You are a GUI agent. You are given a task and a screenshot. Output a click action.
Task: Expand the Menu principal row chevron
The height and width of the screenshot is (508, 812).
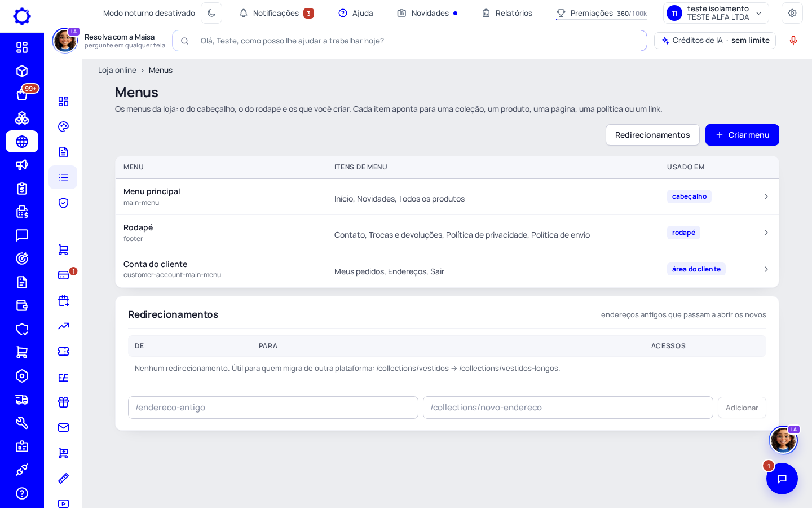tap(766, 196)
